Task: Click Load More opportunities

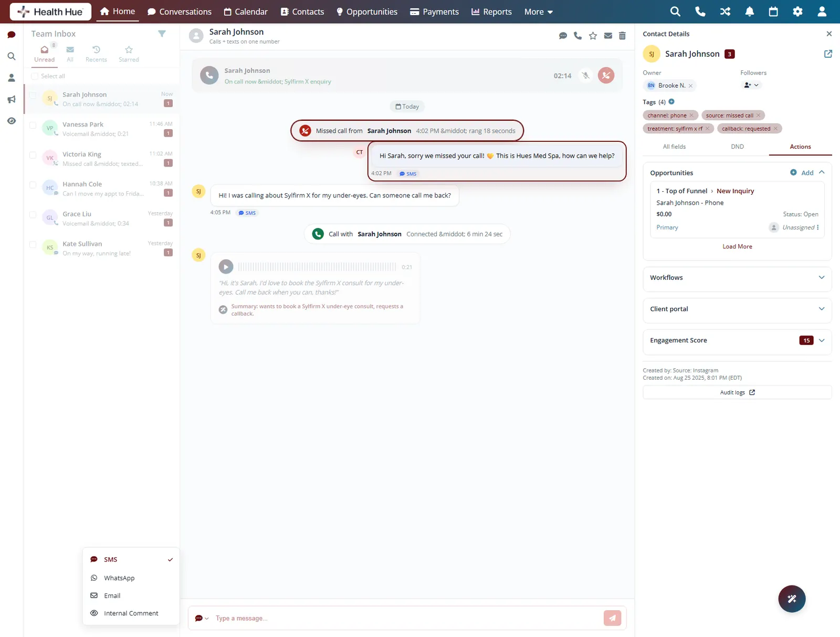Action: [737, 246]
